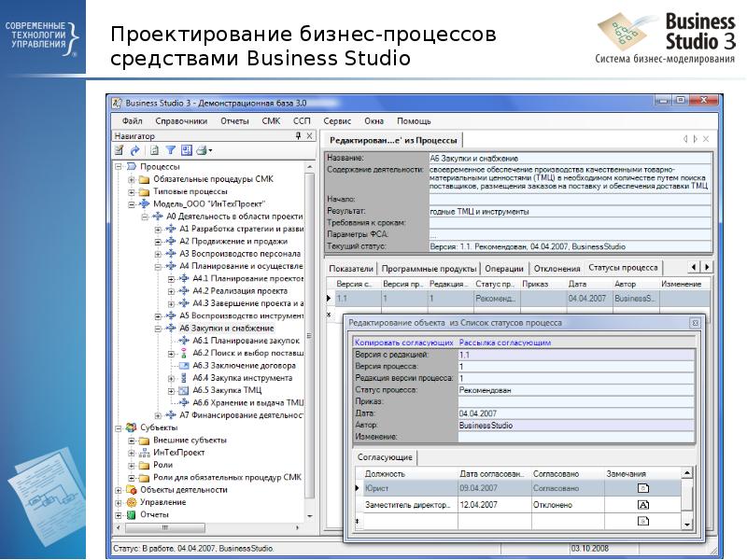
Task: Click the Типовые процессы folder icon
Action: [144, 192]
